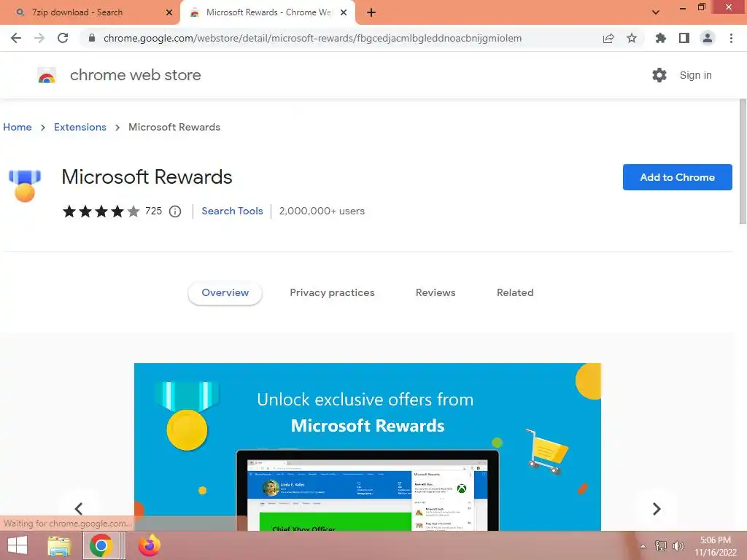Open the Extensions puzzle-piece menu
The height and width of the screenshot is (560, 747).
coord(660,38)
